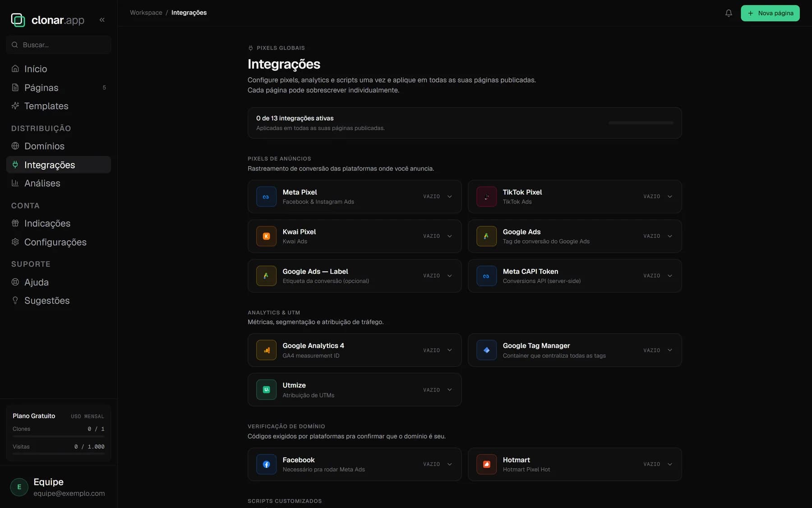Click the Google Ads — Label logo icon

(266, 276)
